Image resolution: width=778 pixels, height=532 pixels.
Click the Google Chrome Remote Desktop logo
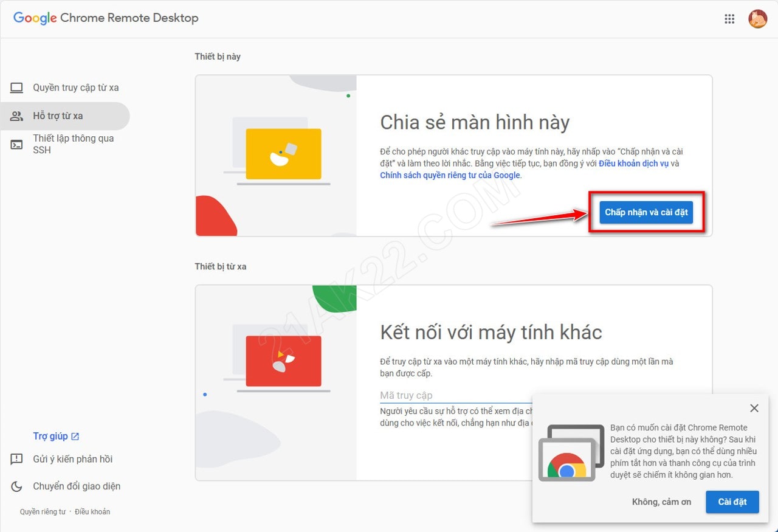pyautogui.click(x=106, y=18)
